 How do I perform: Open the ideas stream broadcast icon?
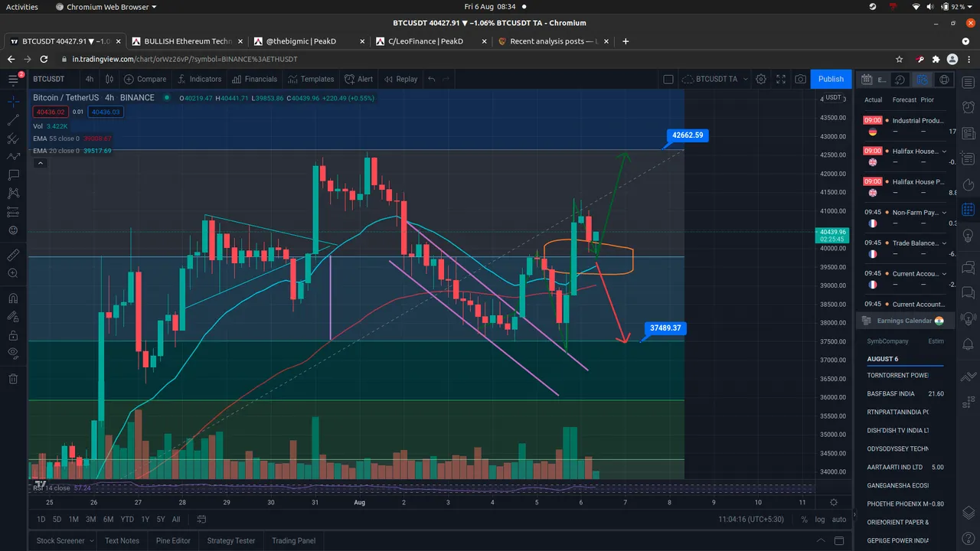coord(968,318)
